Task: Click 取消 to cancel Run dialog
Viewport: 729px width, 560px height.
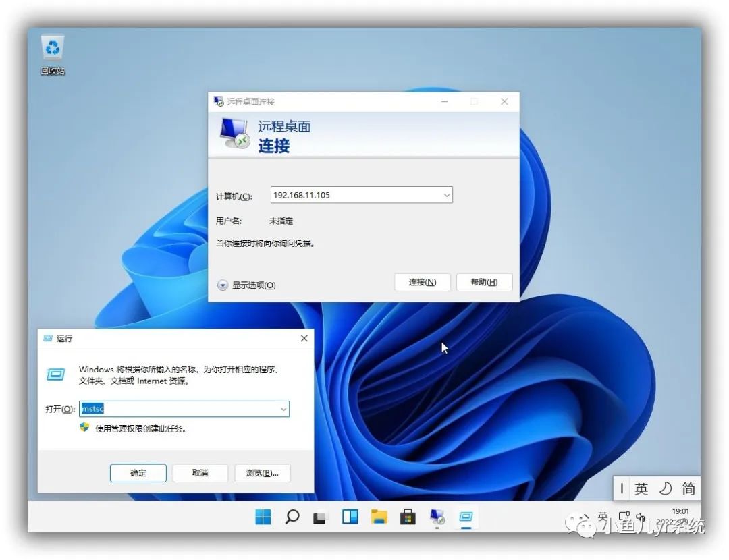Action: click(200, 473)
